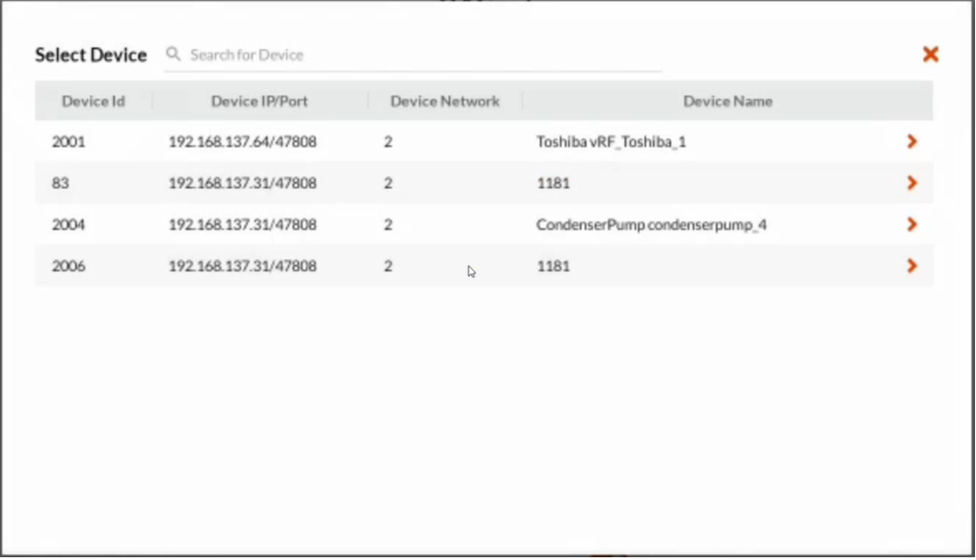Click the Device Name column header
976x560 pixels.
(x=728, y=101)
